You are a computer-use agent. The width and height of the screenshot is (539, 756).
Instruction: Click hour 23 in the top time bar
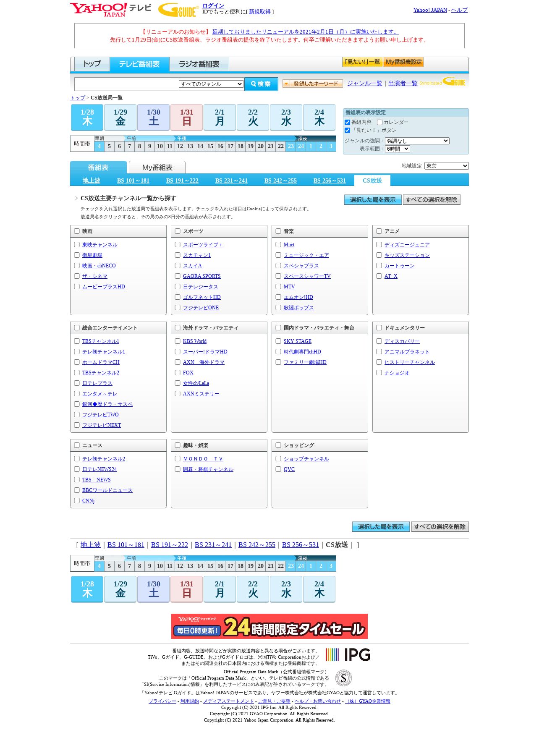(291, 146)
